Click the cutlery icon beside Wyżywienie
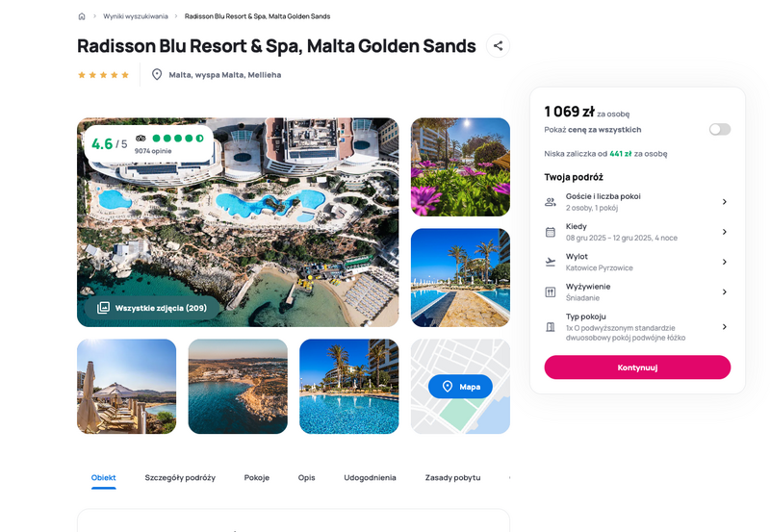Image resolution: width=770 pixels, height=532 pixels. [550, 292]
